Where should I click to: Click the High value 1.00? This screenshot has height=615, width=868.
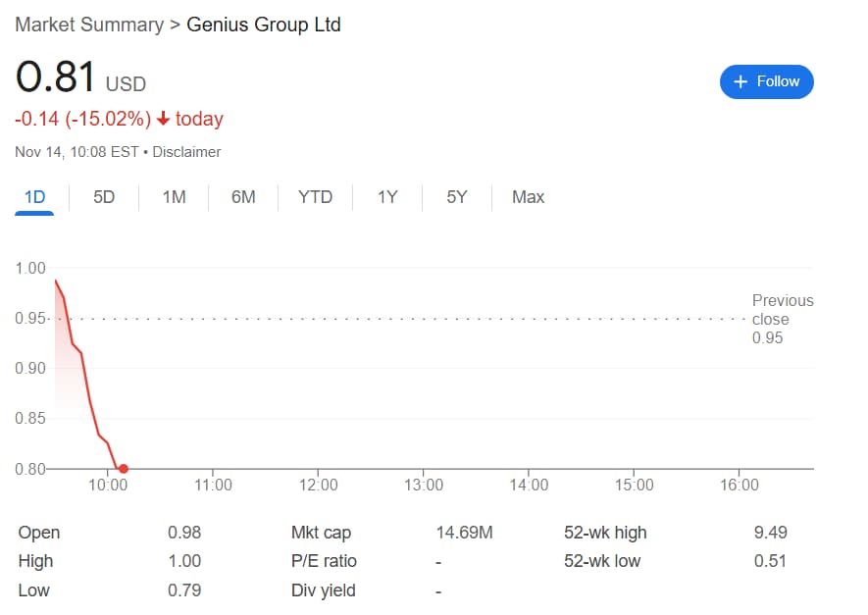pyautogui.click(x=184, y=561)
